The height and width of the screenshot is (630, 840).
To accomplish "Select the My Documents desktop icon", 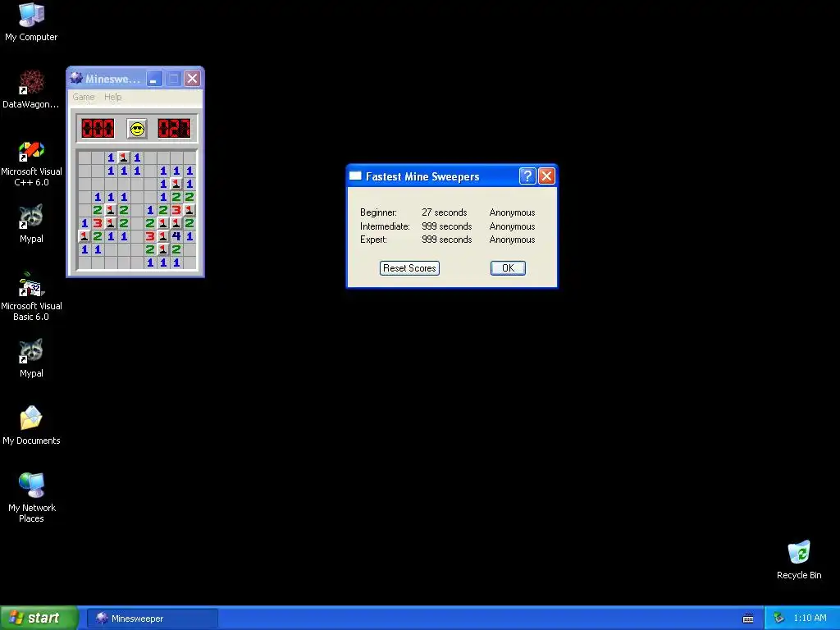I will [31, 426].
